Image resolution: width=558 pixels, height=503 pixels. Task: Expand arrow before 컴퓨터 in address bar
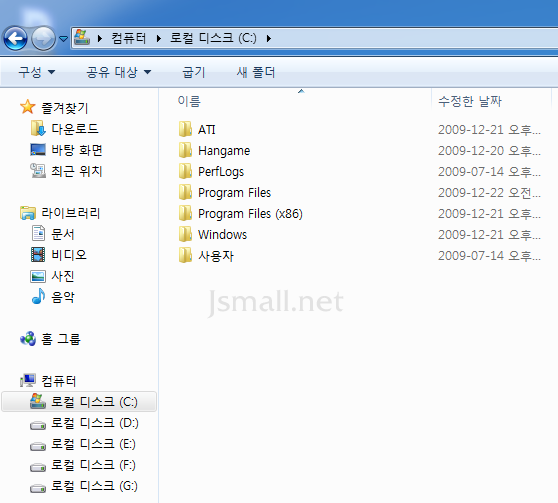point(100,38)
